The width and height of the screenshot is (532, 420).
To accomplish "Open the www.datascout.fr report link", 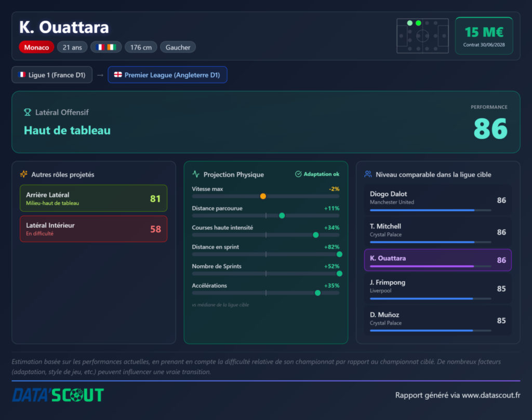I will pos(491,395).
